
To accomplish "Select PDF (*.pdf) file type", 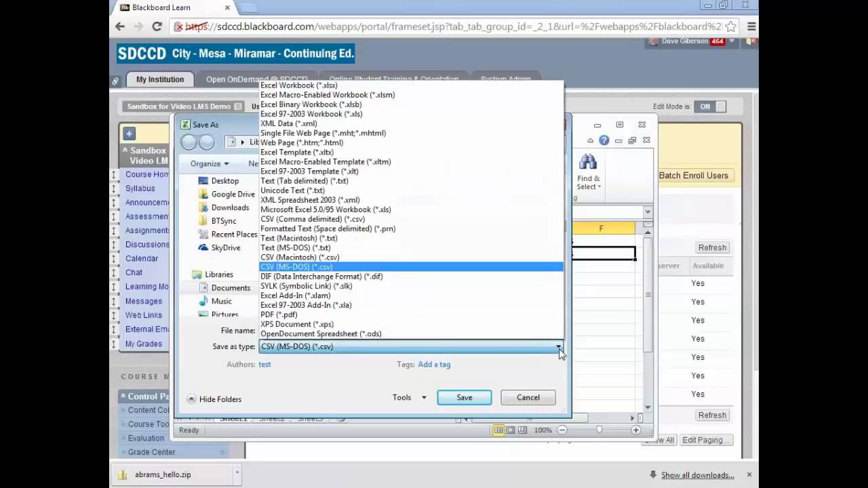I will tap(411, 314).
